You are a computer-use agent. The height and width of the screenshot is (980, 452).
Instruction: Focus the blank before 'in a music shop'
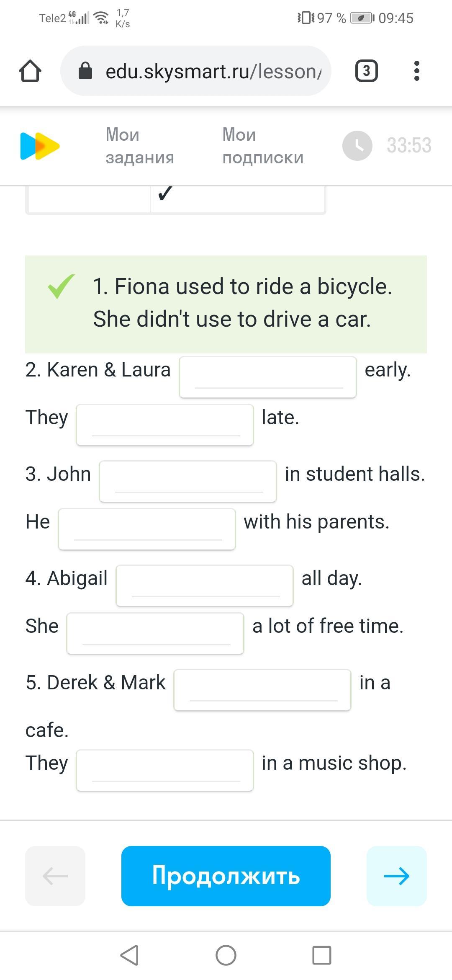(165, 770)
